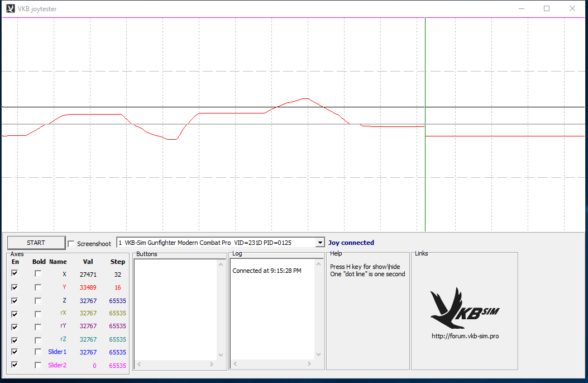This screenshot has height=383, width=588.
Task: Click the Connected at 9:15:28 PM log entry
Action: tap(266, 271)
